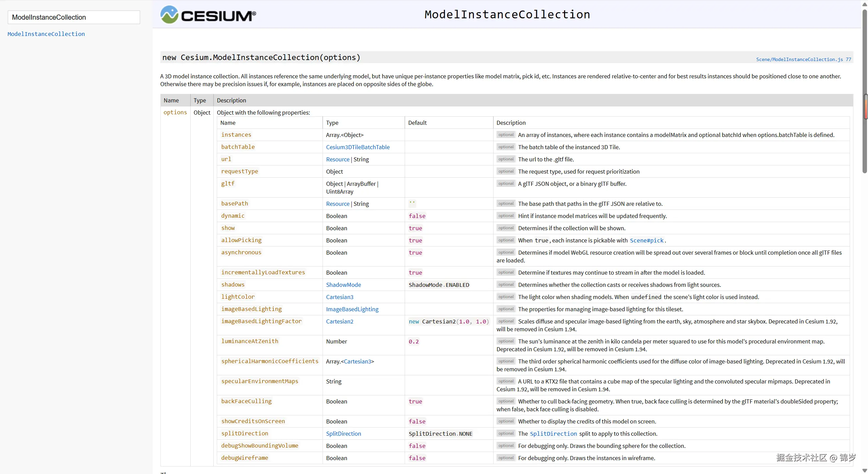
Task: Click the '0.2' default value
Action: 413,341
